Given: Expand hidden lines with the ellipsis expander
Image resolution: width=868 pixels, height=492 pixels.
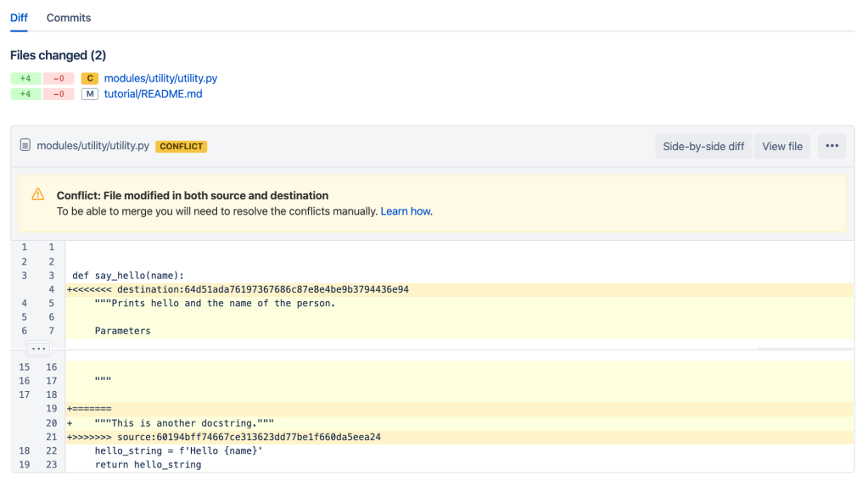Looking at the screenshot, I should coord(38,349).
